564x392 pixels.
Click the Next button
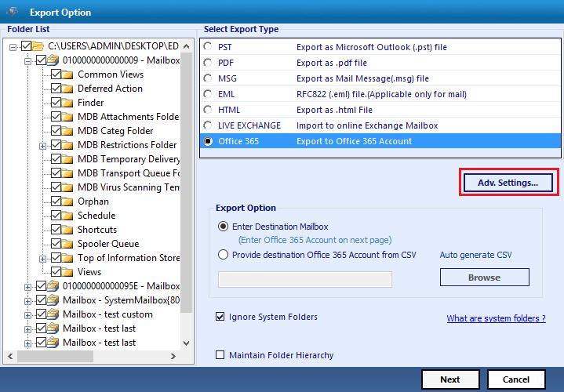[x=450, y=379]
